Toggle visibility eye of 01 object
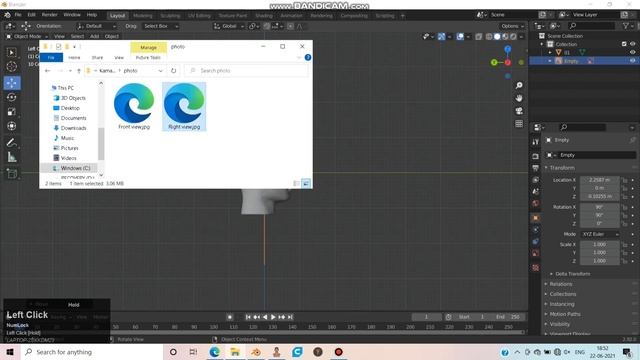The image size is (640, 360). click(x=632, y=52)
